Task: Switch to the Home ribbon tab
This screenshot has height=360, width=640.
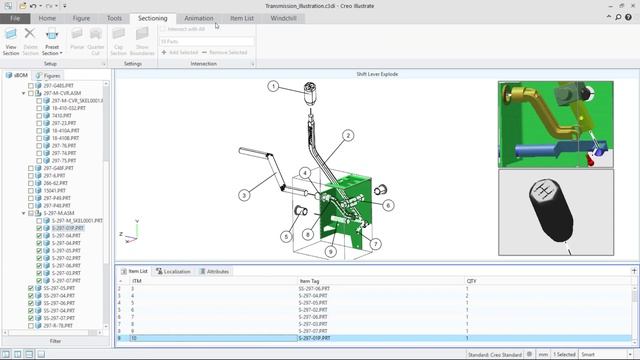Action: click(47, 18)
